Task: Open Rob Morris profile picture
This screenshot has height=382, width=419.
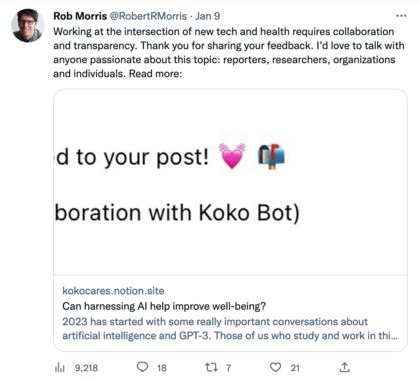Action: [27, 26]
